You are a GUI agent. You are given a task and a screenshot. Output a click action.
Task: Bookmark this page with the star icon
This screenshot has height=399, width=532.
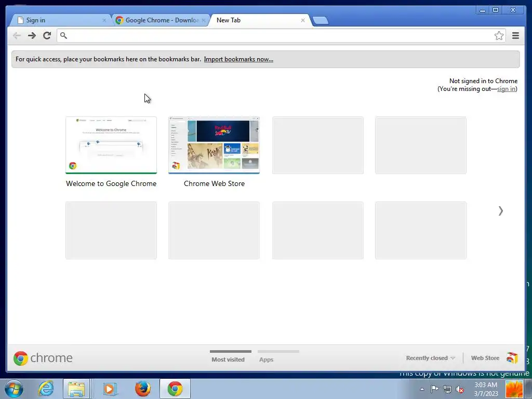pos(499,35)
